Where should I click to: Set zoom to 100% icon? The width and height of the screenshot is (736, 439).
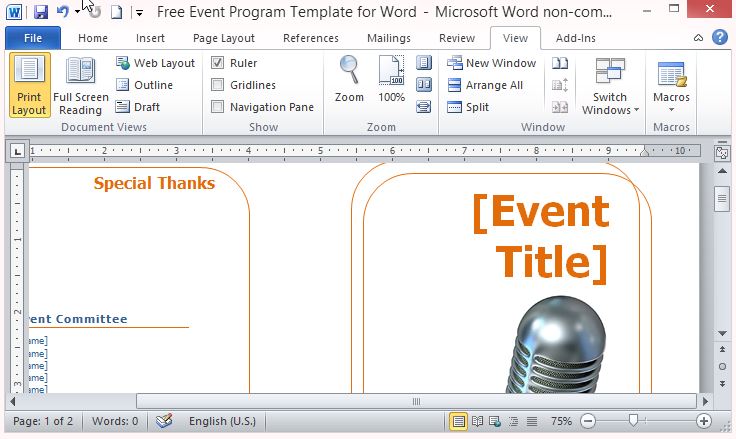[x=391, y=80]
